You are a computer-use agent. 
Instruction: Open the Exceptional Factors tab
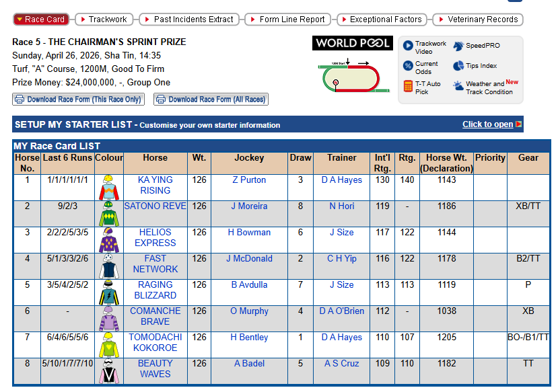pyautogui.click(x=380, y=19)
